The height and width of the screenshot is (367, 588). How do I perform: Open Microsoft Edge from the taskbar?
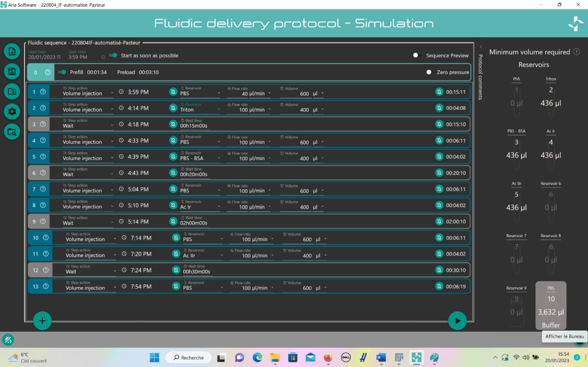click(257, 357)
